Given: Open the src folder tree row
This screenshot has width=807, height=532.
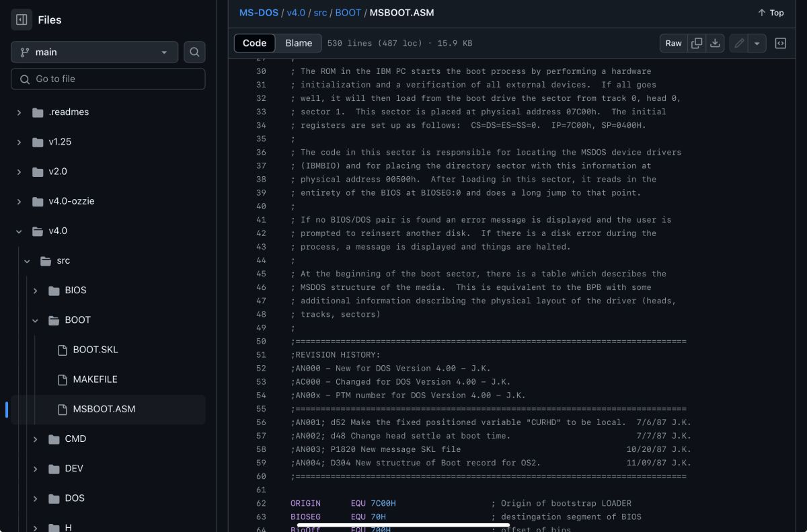Looking at the screenshot, I should 108,260.
